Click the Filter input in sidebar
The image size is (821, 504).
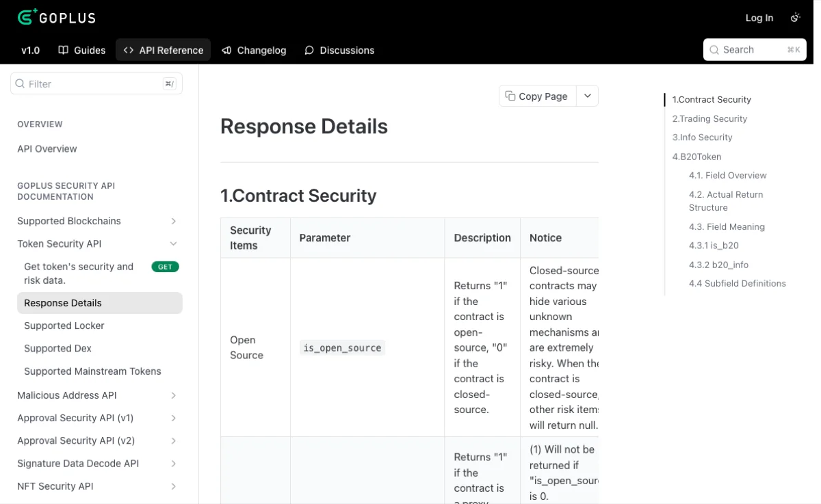[x=96, y=83]
